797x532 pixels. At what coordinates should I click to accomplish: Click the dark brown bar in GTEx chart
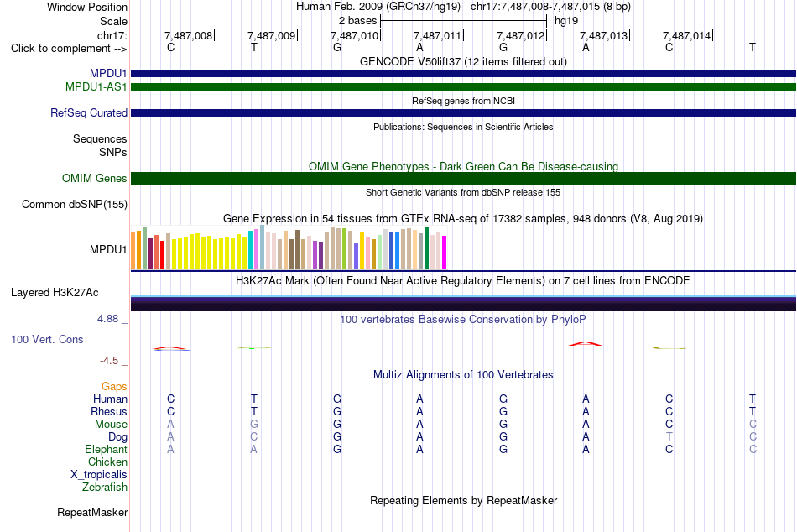click(297, 249)
